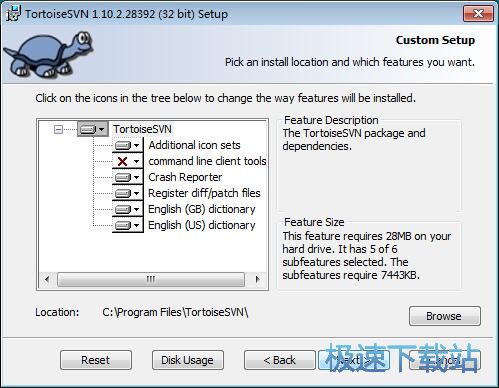Click the Register diff/patch files drive icon
Image resolution: width=499 pixels, height=388 pixels.
coord(123,193)
